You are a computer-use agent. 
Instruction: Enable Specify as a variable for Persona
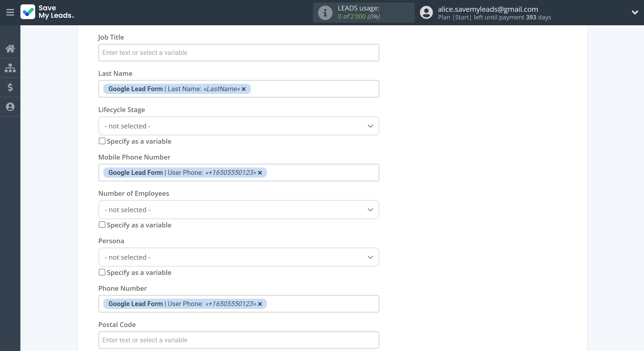[102, 272]
